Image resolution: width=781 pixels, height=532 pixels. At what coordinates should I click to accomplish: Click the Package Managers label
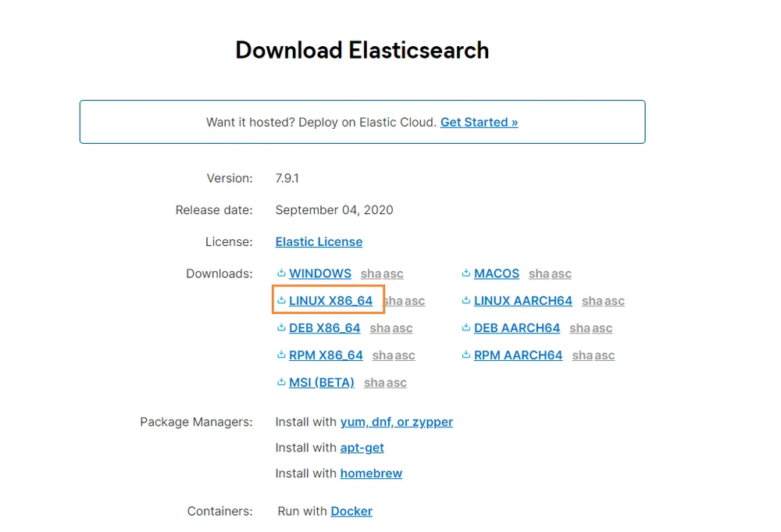coord(196,422)
